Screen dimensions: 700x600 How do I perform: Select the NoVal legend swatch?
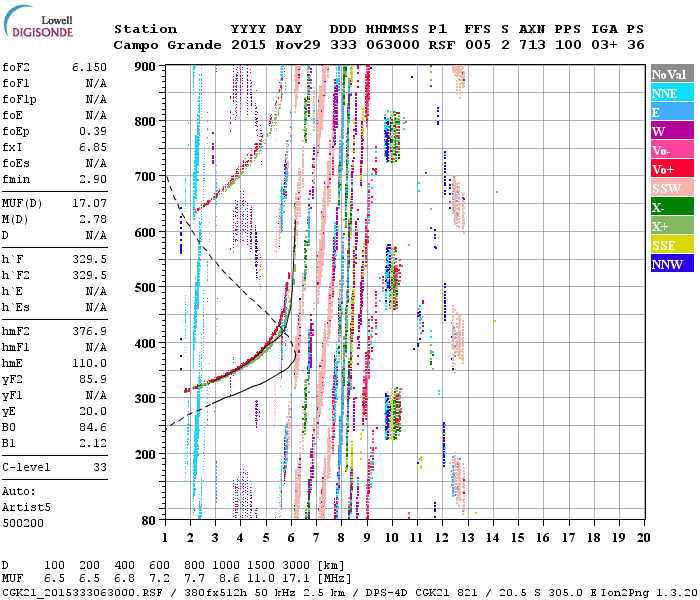(x=672, y=74)
